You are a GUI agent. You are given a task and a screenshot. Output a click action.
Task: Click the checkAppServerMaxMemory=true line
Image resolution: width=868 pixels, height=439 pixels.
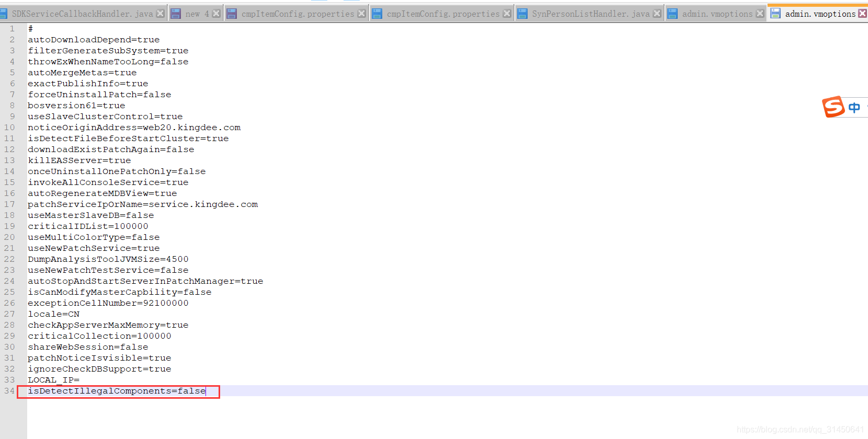click(108, 325)
